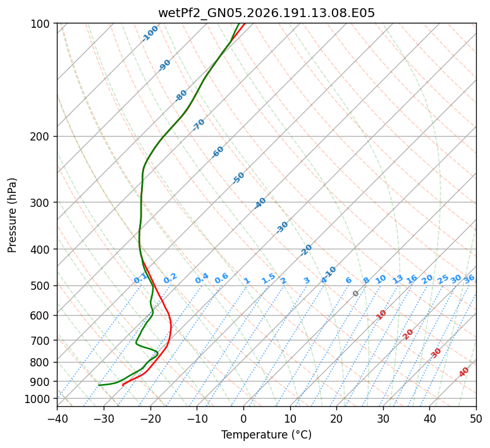Click the 50 temperature tick label

click(x=476, y=418)
